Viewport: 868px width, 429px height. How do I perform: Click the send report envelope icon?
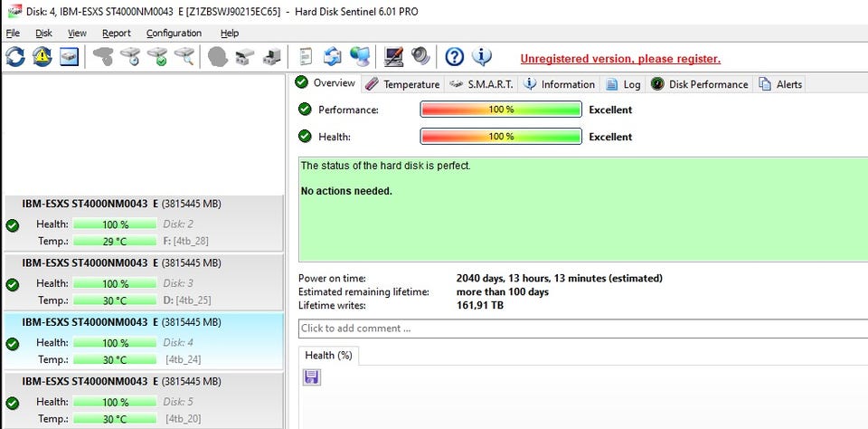click(x=332, y=56)
